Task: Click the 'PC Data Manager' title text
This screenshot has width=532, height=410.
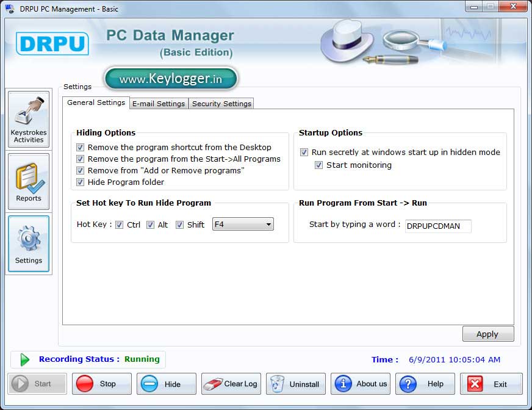Action: pyautogui.click(x=170, y=35)
